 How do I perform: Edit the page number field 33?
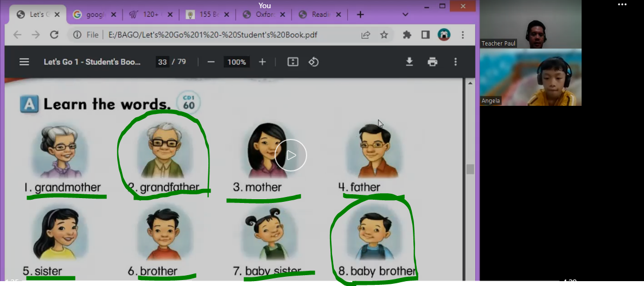(x=162, y=62)
